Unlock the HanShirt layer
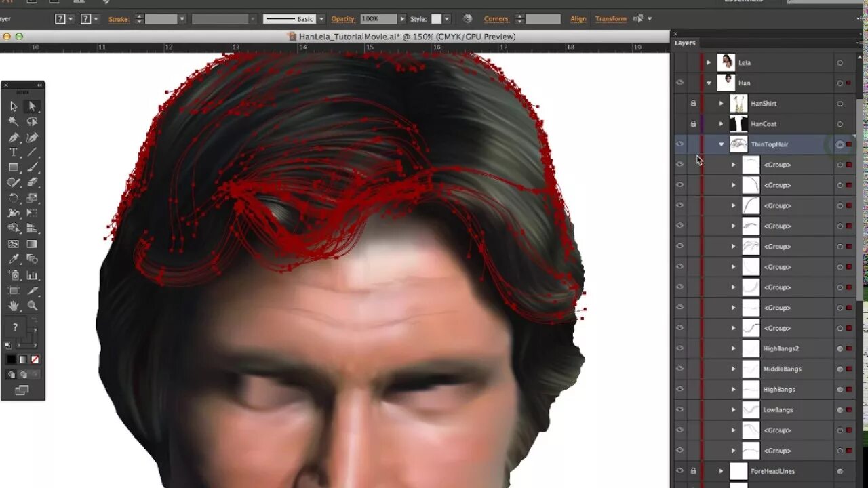The height and width of the screenshot is (488, 868). [x=693, y=104]
